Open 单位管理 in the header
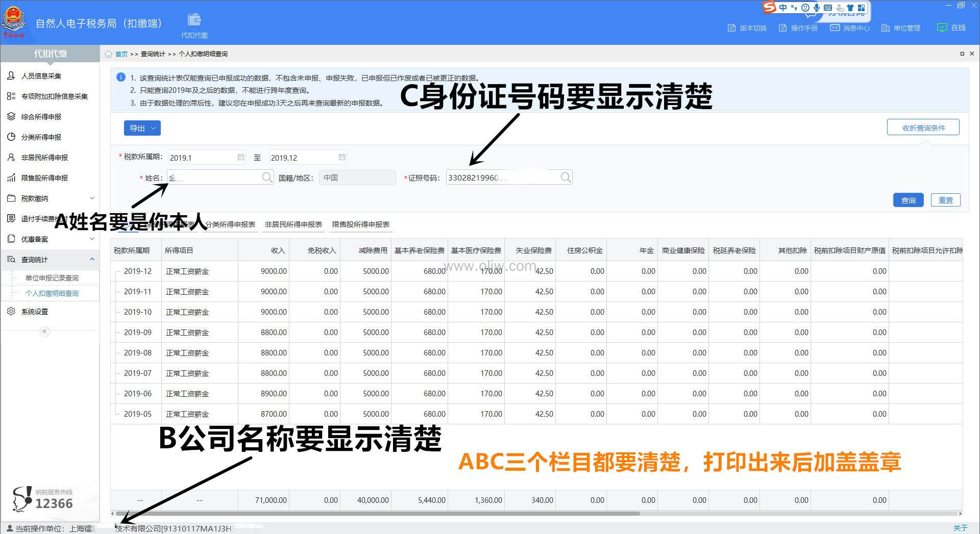980x534 pixels. click(901, 28)
